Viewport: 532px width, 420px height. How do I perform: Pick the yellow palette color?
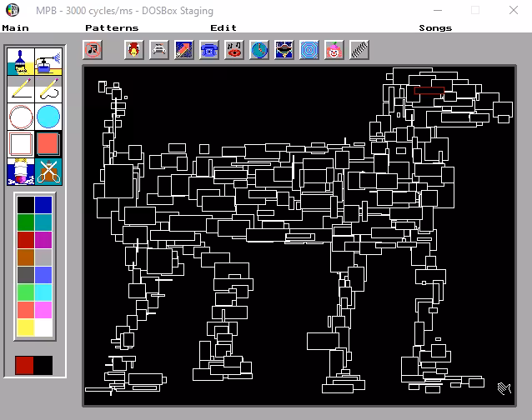click(26, 327)
